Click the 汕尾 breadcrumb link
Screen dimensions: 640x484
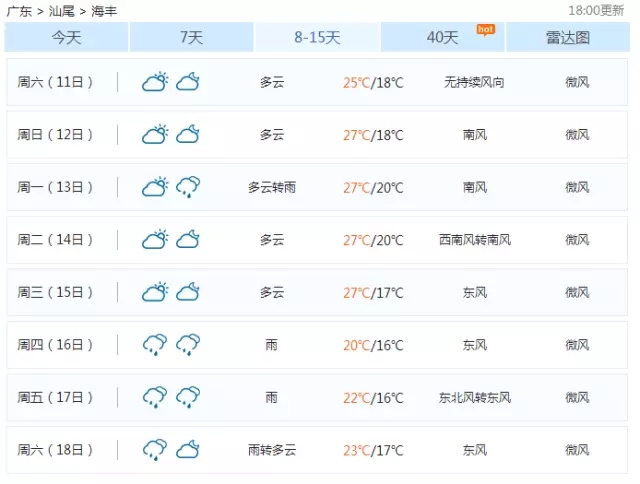pos(60,10)
